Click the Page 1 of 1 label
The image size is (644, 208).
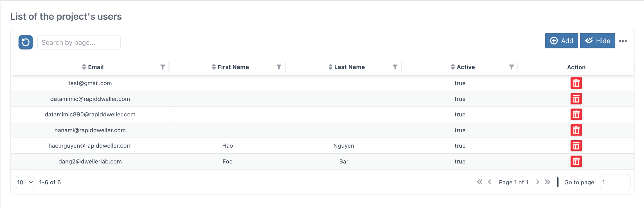pos(514,182)
